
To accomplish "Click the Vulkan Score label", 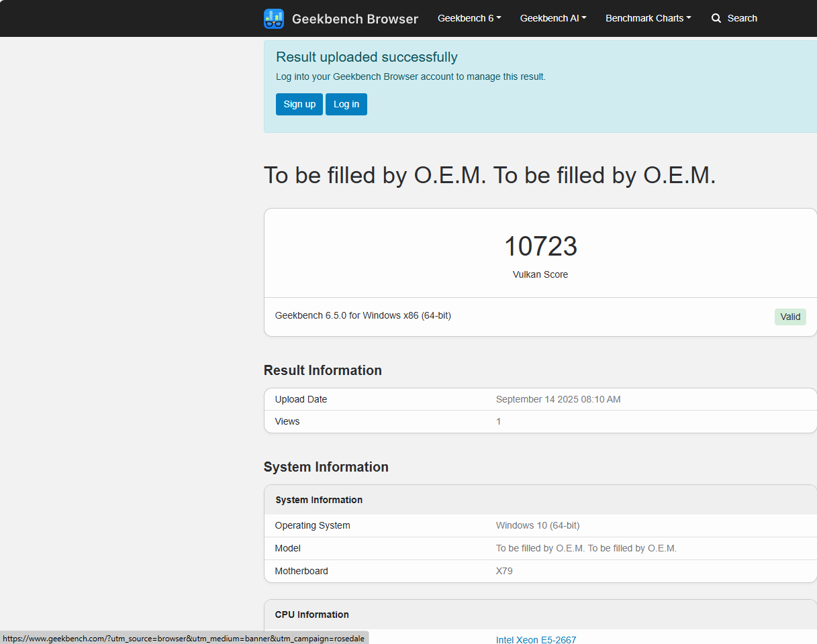I will click(540, 274).
